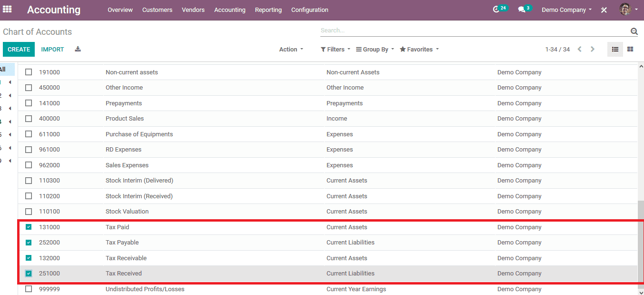Click the Current Year Earnings type cell
644x295 pixels.
pyautogui.click(x=357, y=289)
